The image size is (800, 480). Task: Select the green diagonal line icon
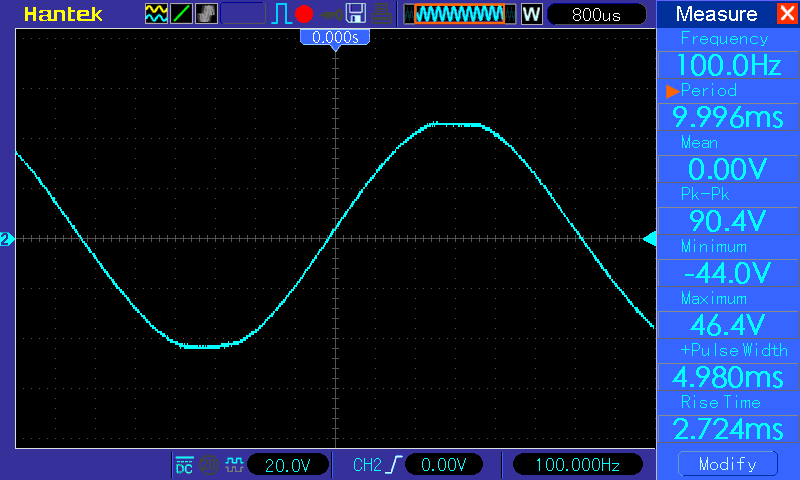point(181,14)
